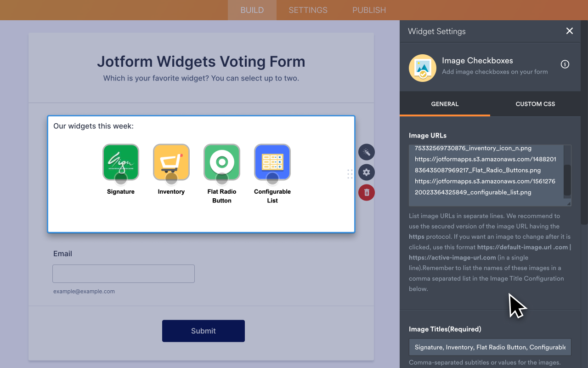Open the widget wizard wand icon
Viewport: 588px width, 368px height.
pyautogui.click(x=366, y=152)
